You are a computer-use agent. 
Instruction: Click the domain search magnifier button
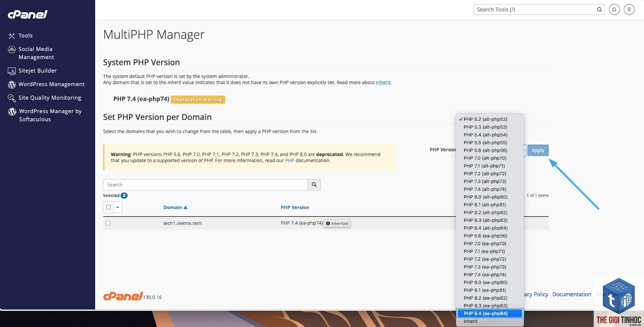314,185
